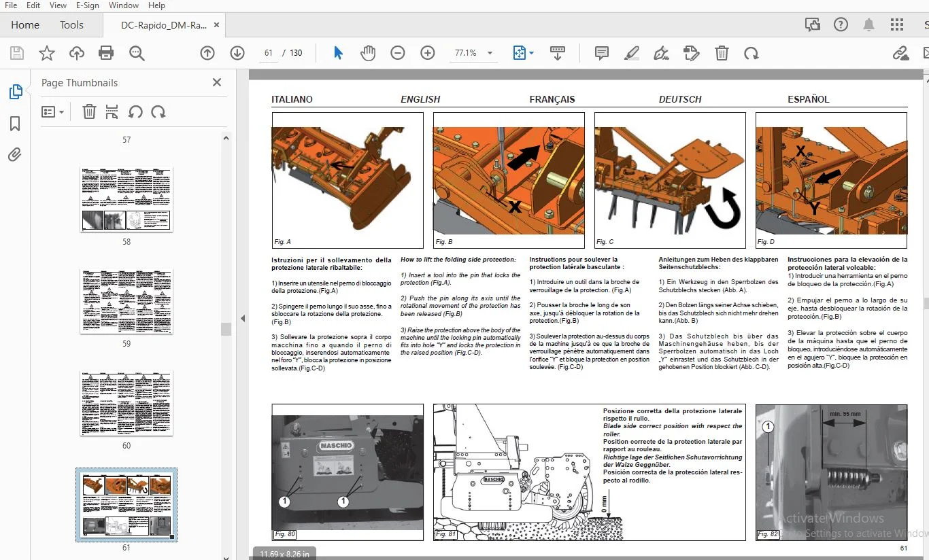Select page 60 thumbnail
The height and width of the screenshot is (560, 929).
pos(126,403)
